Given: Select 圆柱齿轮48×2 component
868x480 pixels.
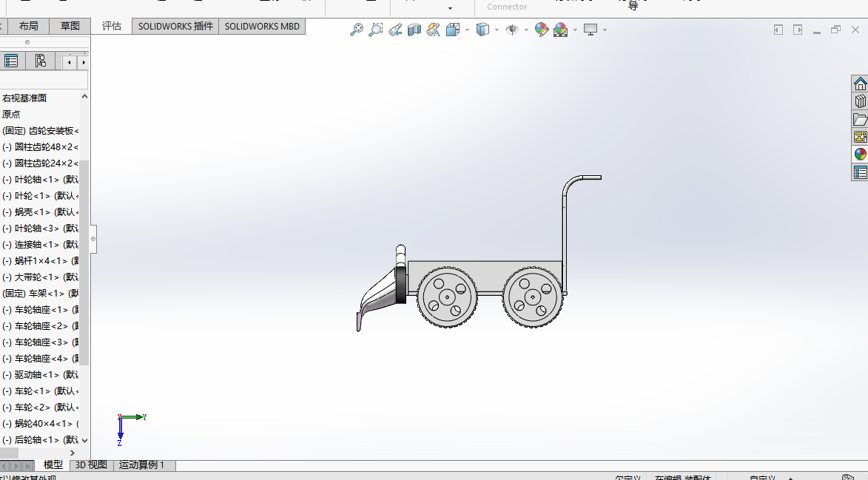Looking at the screenshot, I should [x=40, y=147].
